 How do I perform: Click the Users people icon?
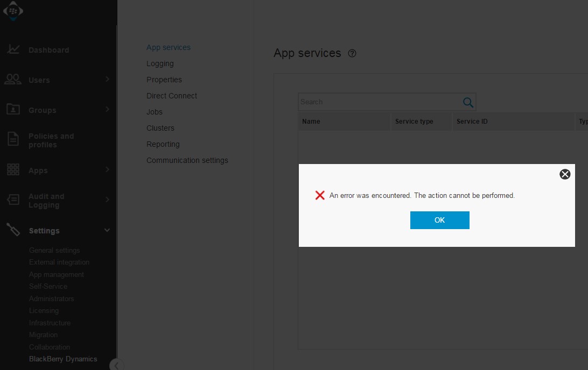(x=13, y=80)
